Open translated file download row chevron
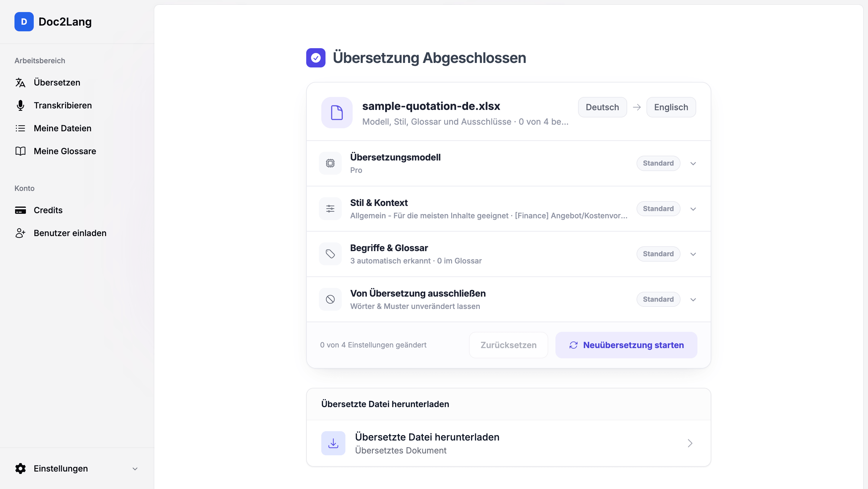Image resolution: width=868 pixels, height=489 pixels. pos(690,443)
